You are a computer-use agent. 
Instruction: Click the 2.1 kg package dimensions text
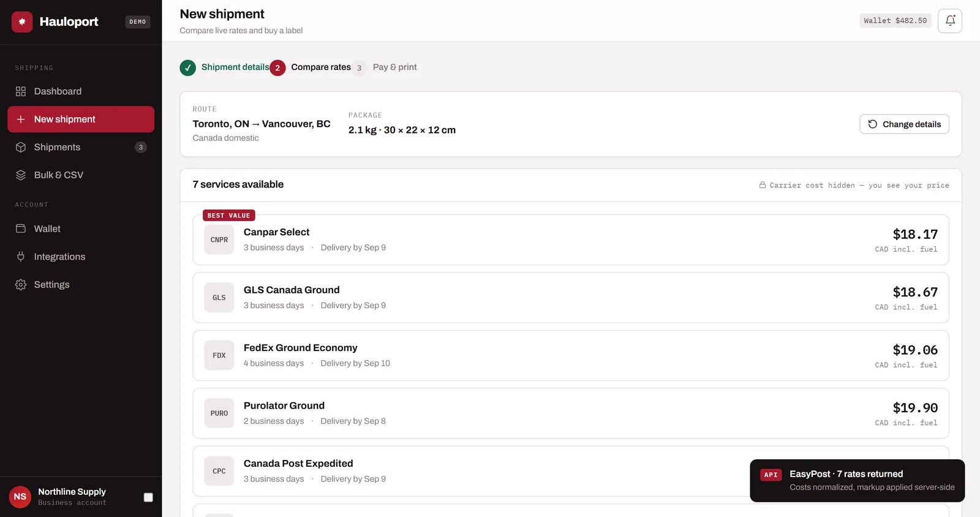(x=402, y=130)
